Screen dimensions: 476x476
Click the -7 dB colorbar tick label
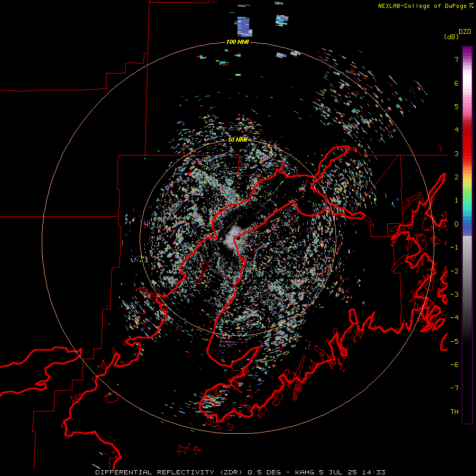tap(454, 388)
